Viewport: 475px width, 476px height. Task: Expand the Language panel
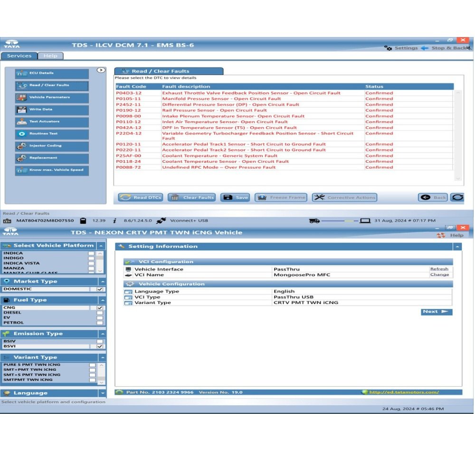103,393
